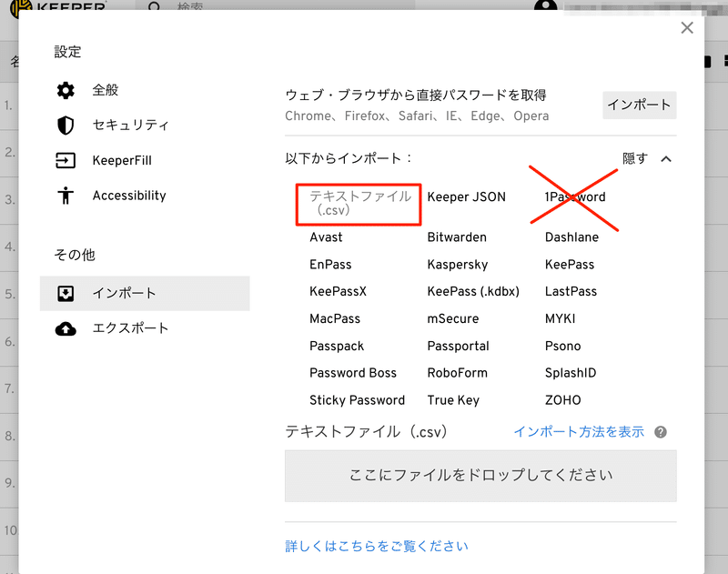Select Passportal import source
The width and height of the screenshot is (728, 574).
point(458,347)
